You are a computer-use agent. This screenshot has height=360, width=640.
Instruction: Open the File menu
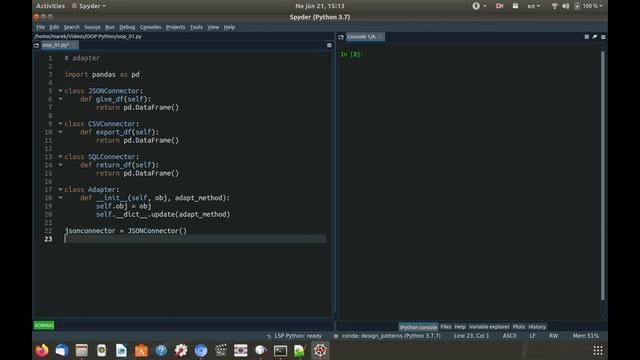point(40,27)
